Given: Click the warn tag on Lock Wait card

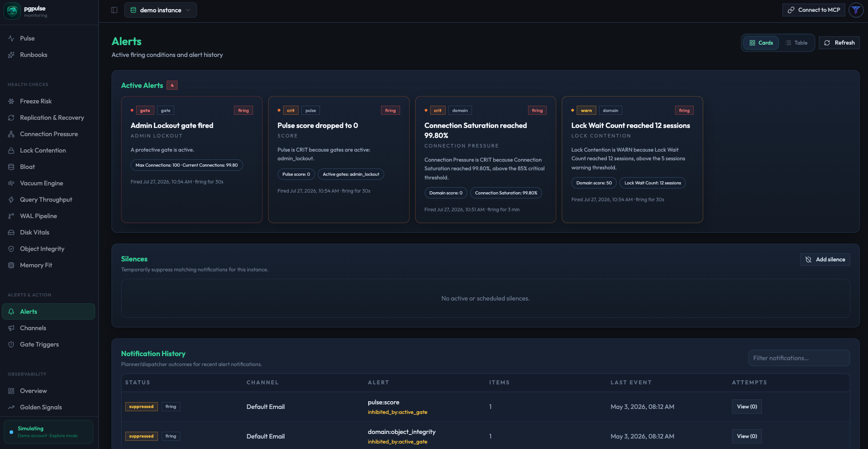Looking at the screenshot, I should click(586, 111).
